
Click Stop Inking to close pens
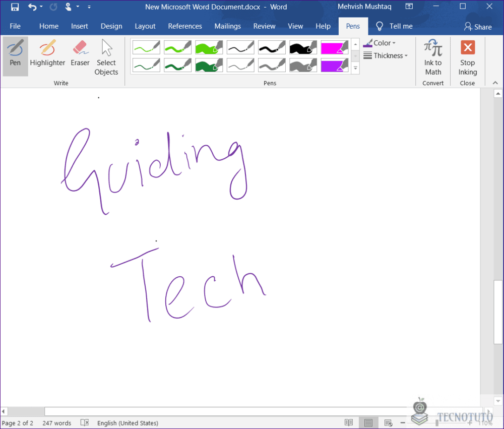[468, 57]
